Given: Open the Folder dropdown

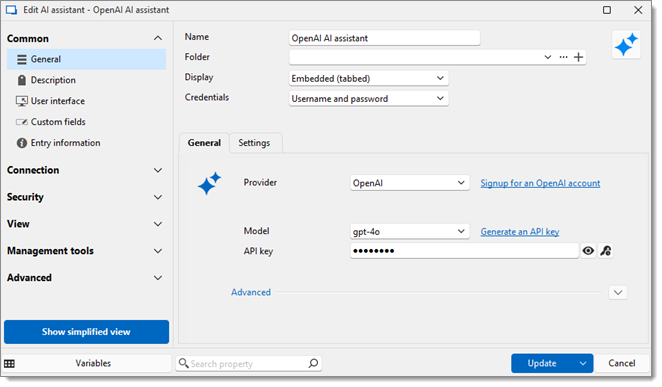Looking at the screenshot, I should point(548,57).
